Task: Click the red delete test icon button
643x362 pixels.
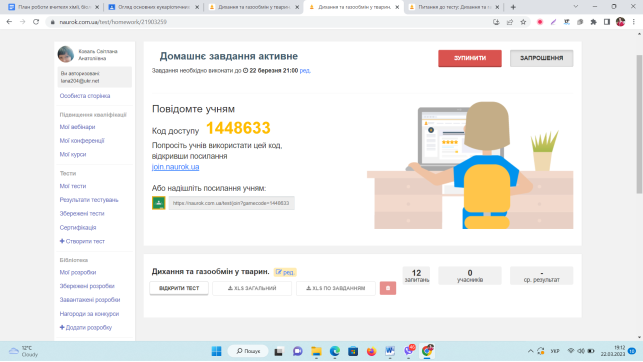Action: (388, 288)
